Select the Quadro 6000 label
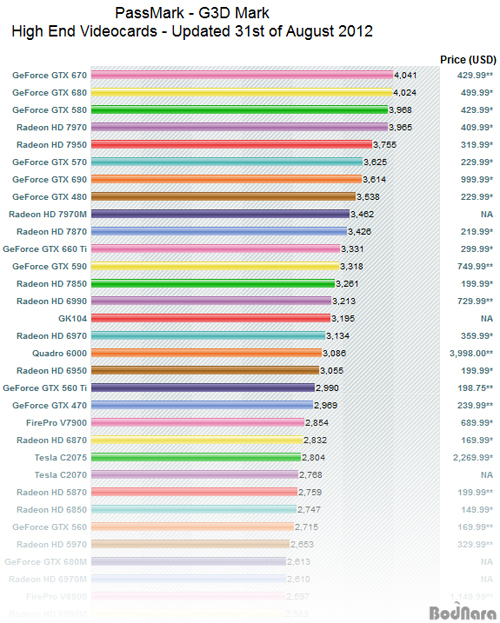This screenshot has width=500, height=623. [59, 354]
